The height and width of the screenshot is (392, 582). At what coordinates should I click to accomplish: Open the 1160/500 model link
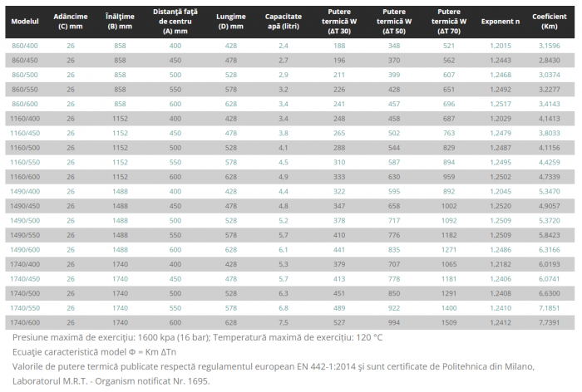(26, 147)
